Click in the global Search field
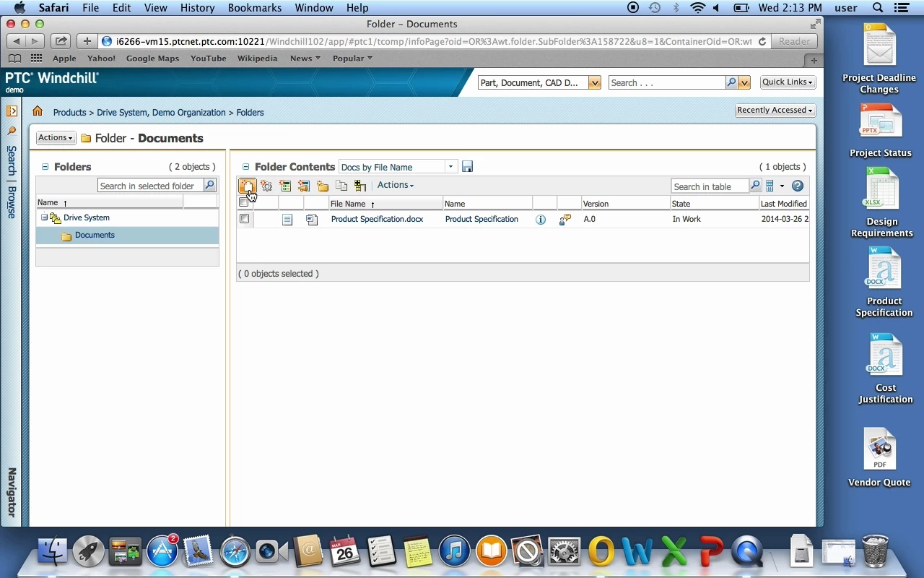924x578 pixels. 667,82
